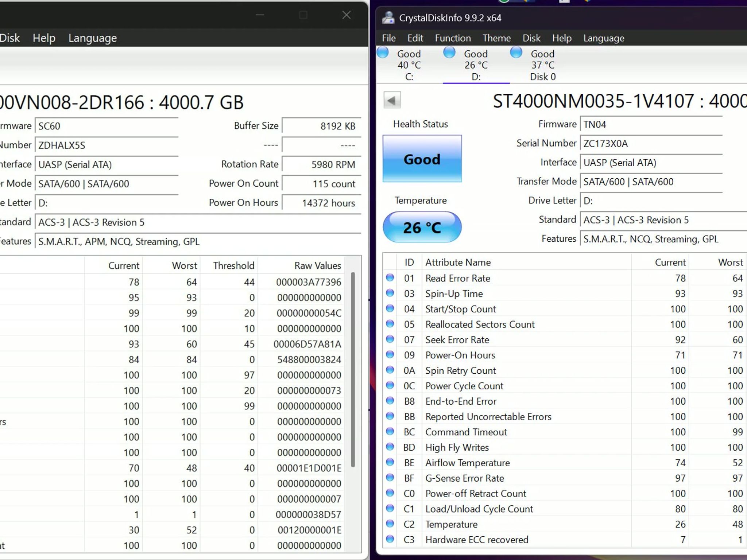The image size is (747, 560).
Task: Click the Raw Values column header
Action: (317, 265)
